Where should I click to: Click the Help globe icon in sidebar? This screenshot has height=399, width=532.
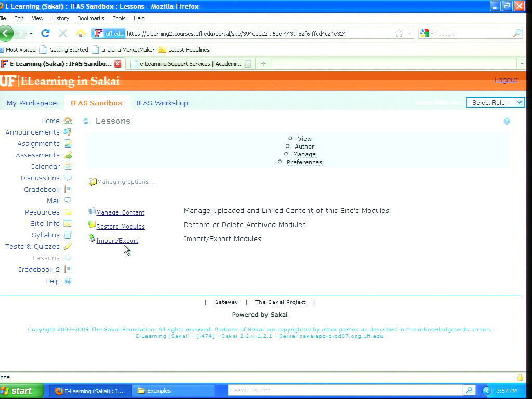click(x=68, y=281)
